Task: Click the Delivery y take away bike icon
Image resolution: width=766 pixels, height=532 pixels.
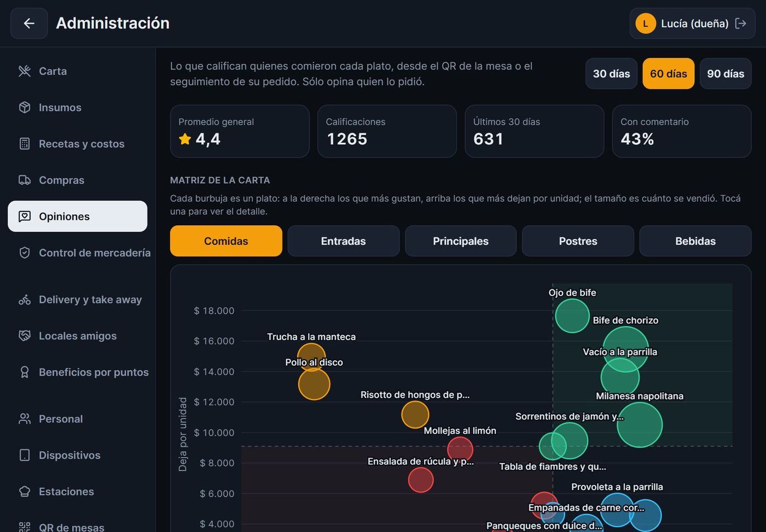Action: click(25, 300)
